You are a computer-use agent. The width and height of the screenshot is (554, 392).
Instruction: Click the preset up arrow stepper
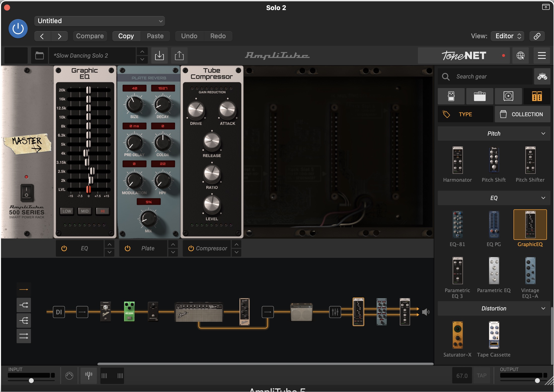click(142, 52)
